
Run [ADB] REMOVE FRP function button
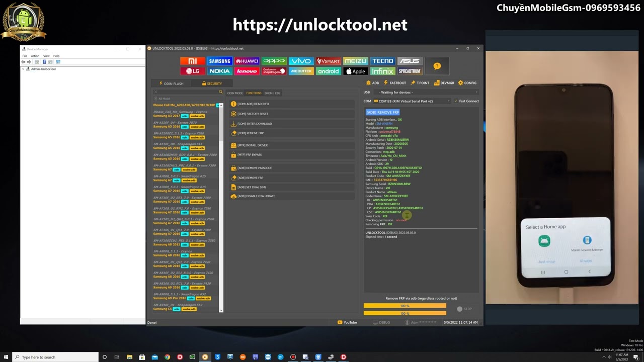(x=292, y=177)
